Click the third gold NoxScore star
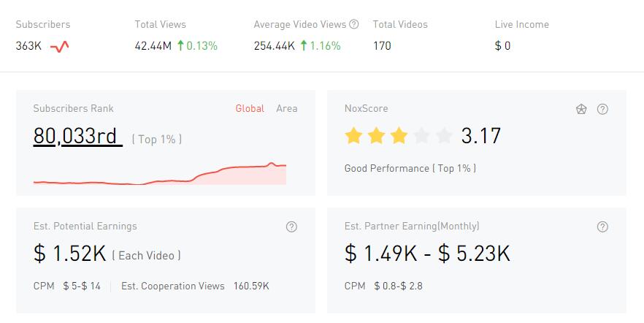Screen dimensions: 644x323 click(x=399, y=136)
